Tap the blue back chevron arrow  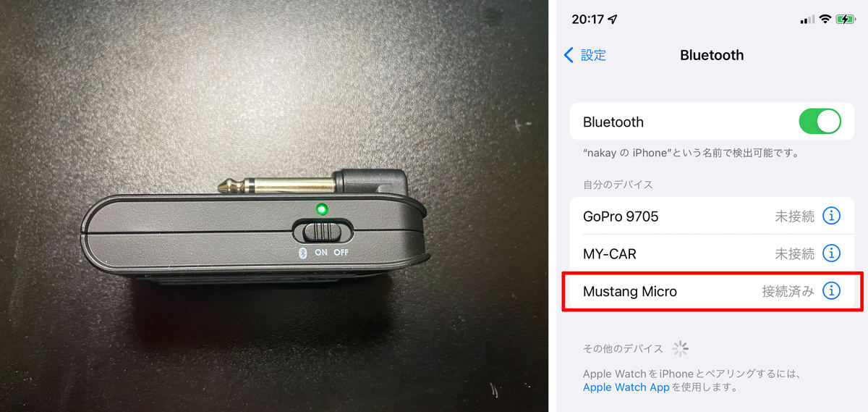tap(569, 55)
